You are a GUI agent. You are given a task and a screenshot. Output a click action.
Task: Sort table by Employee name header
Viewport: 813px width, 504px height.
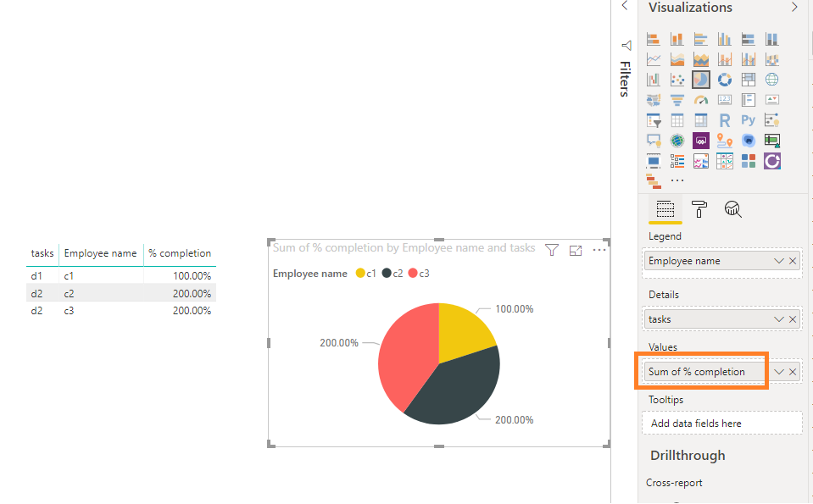coord(101,253)
